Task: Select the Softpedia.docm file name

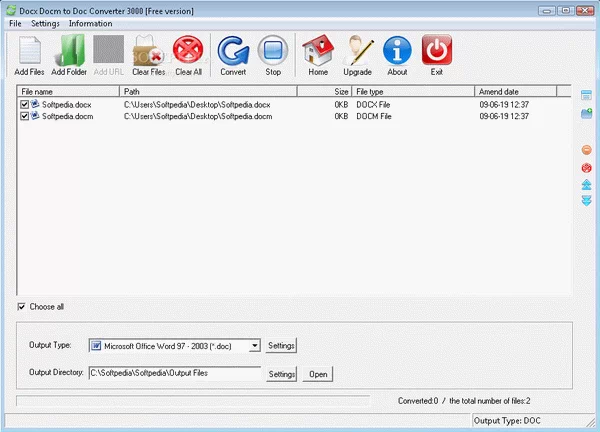Action: [67, 116]
